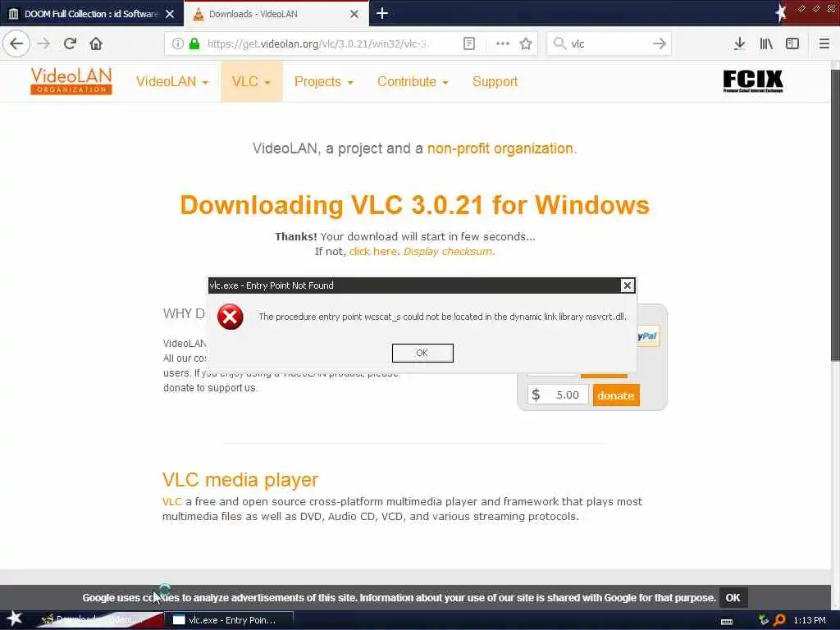Switch to the DOOM Full Collection tab
The height and width of the screenshot is (630, 840).
click(x=92, y=14)
